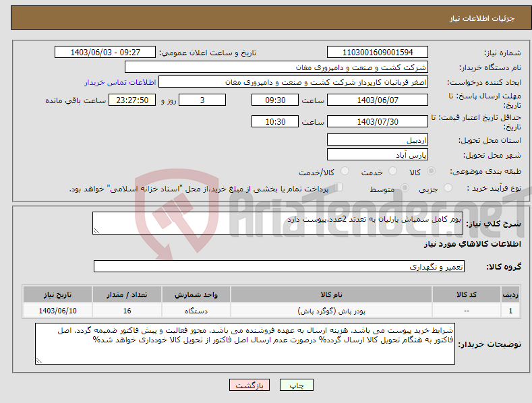The height and width of the screenshot is (403, 532).
Task: Click the کد کالا column header
Action: coord(467,294)
